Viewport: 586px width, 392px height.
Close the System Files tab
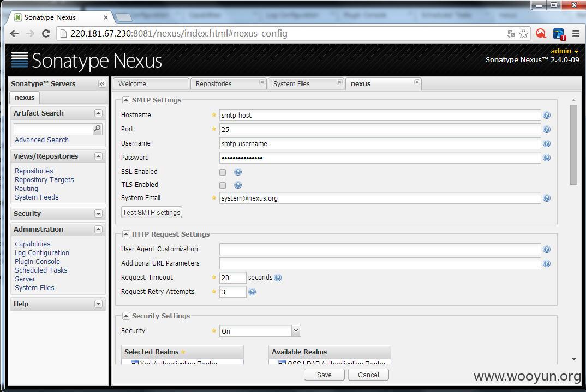(339, 82)
